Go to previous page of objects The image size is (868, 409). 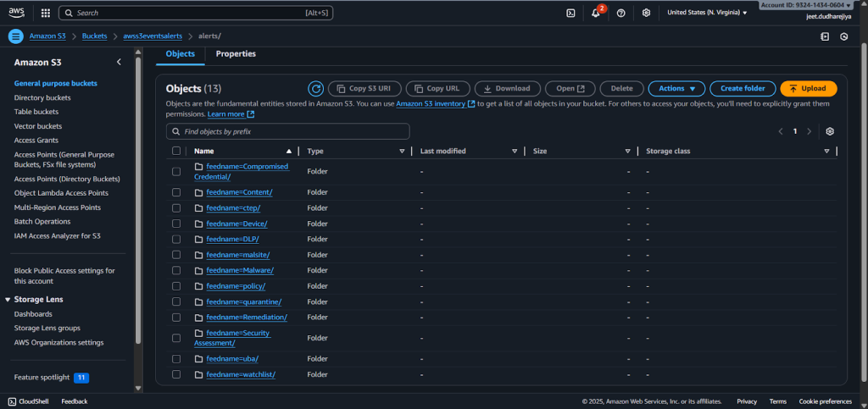(781, 131)
